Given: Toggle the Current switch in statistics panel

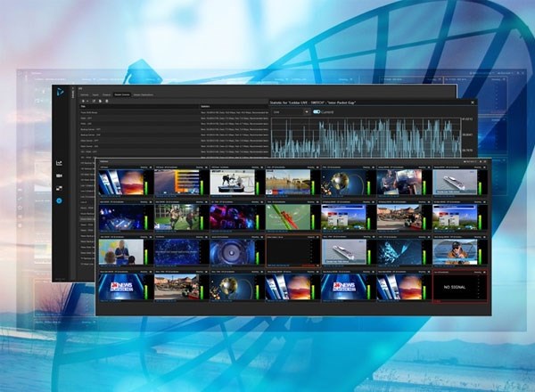Looking at the screenshot, I should point(316,112).
